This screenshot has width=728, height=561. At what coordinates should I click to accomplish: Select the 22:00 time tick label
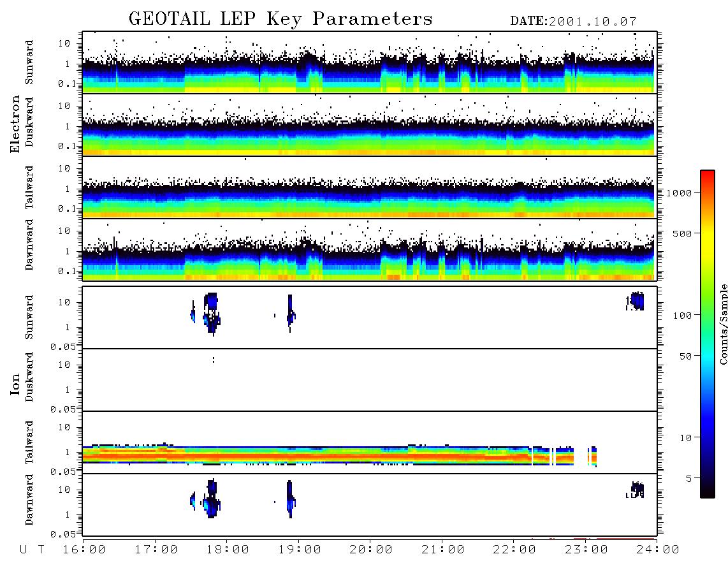coord(514,550)
